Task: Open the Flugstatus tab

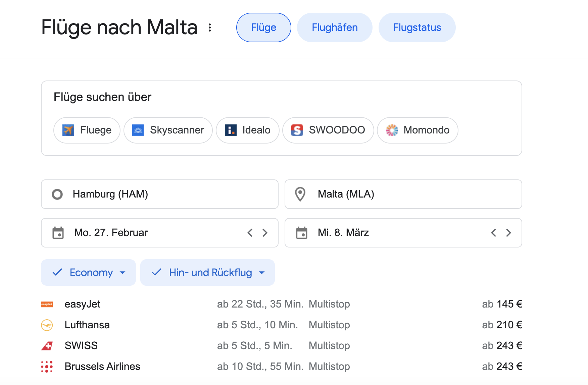Action: pos(417,27)
